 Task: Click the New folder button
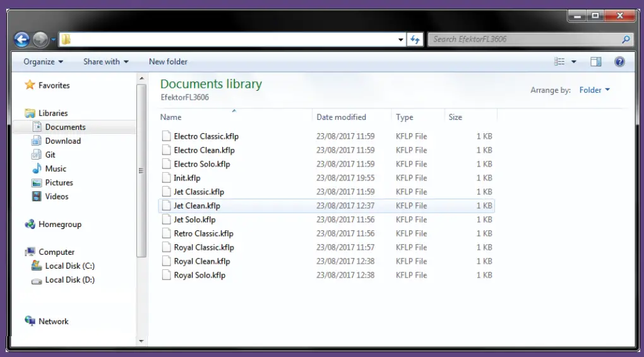[168, 62]
